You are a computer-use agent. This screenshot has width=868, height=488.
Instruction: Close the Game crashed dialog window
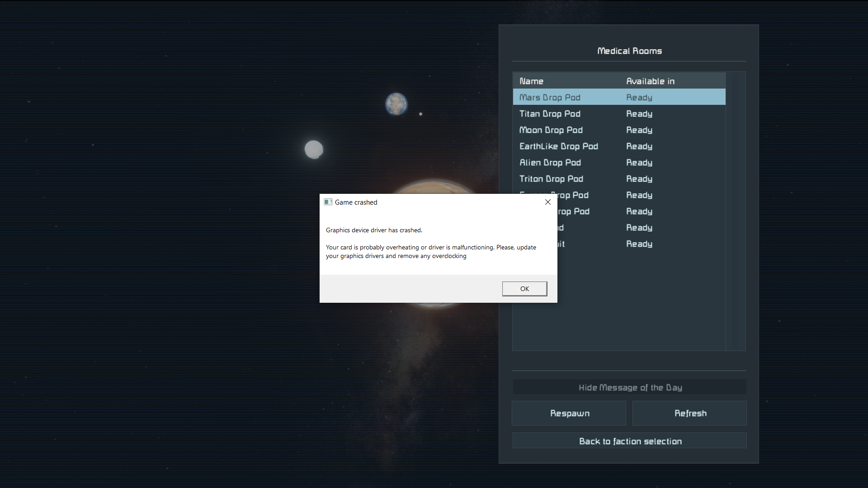pos(547,202)
